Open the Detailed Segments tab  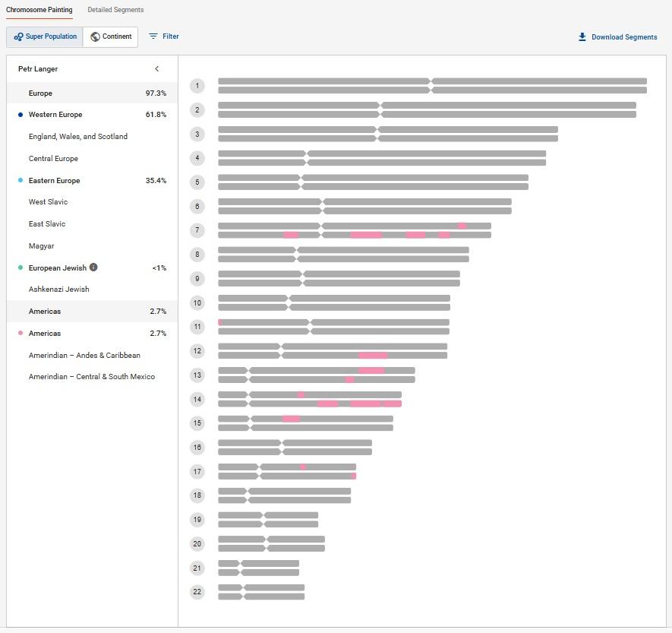click(x=115, y=10)
